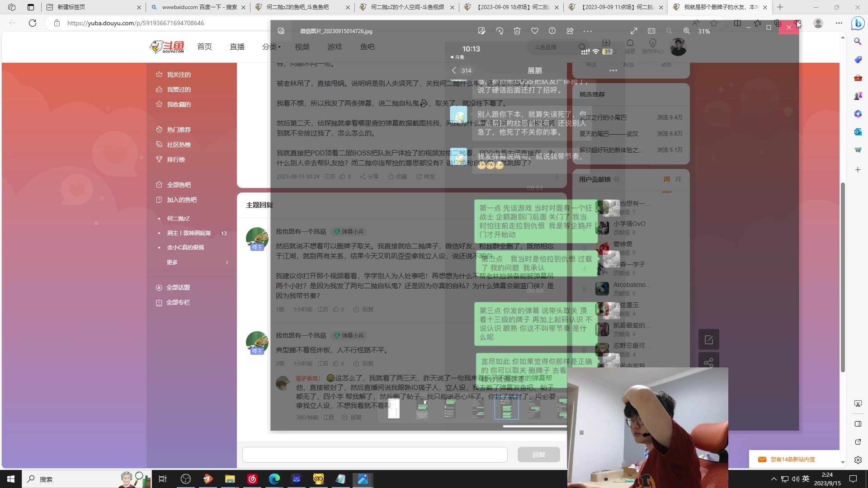The width and height of the screenshot is (868, 488).
Task: Zoom in on the photo
Action: (687, 31)
